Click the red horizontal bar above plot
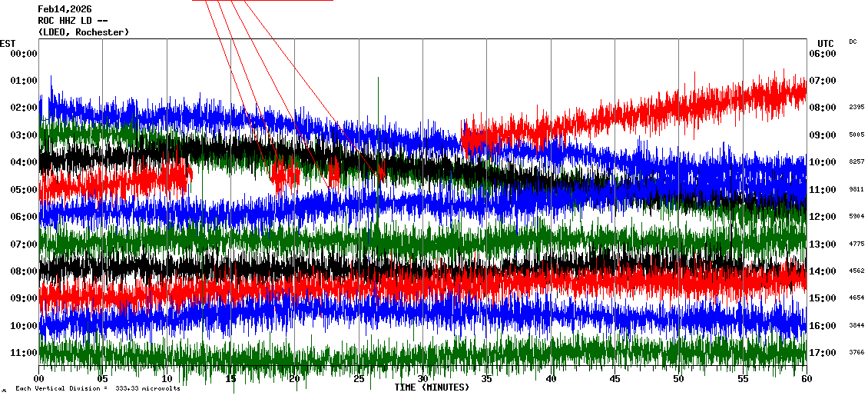Image resolution: width=868 pixels, height=399 pixels. click(x=262, y=1)
